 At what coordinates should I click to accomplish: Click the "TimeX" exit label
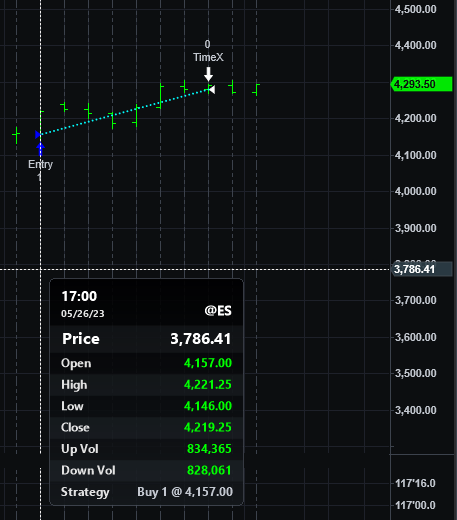point(208,57)
